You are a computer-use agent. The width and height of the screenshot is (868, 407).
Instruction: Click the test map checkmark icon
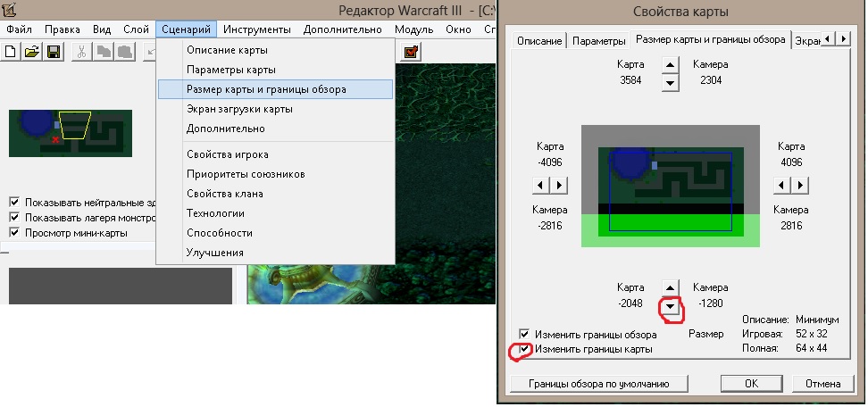(412, 52)
